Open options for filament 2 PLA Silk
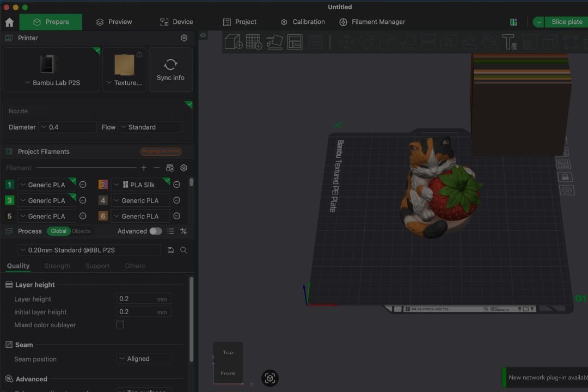This screenshot has width=588, height=392. coord(176,185)
